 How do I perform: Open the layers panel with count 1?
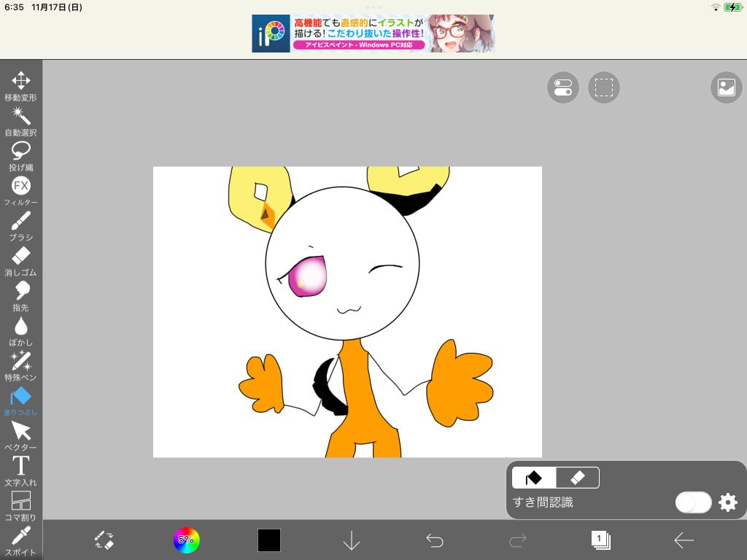click(x=600, y=540)
